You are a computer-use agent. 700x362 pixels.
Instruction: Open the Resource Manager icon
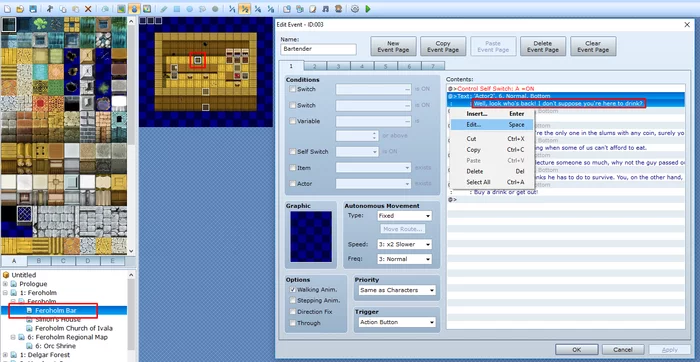300,8
